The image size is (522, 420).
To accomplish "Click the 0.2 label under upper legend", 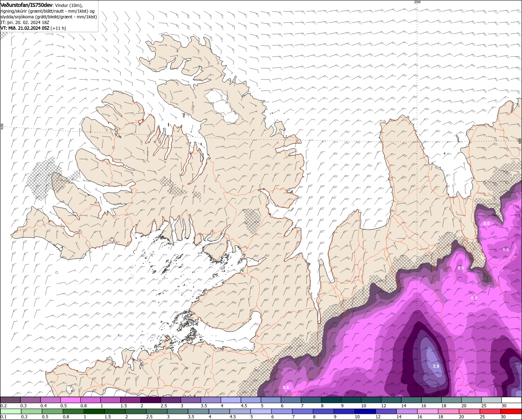I will coord(3,406).
